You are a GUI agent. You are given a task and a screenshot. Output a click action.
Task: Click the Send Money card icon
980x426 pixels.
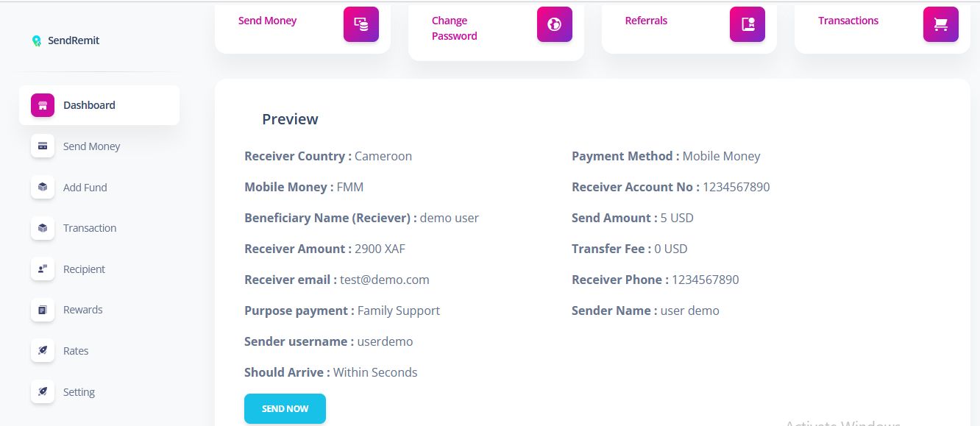click(x=361, y=24)
